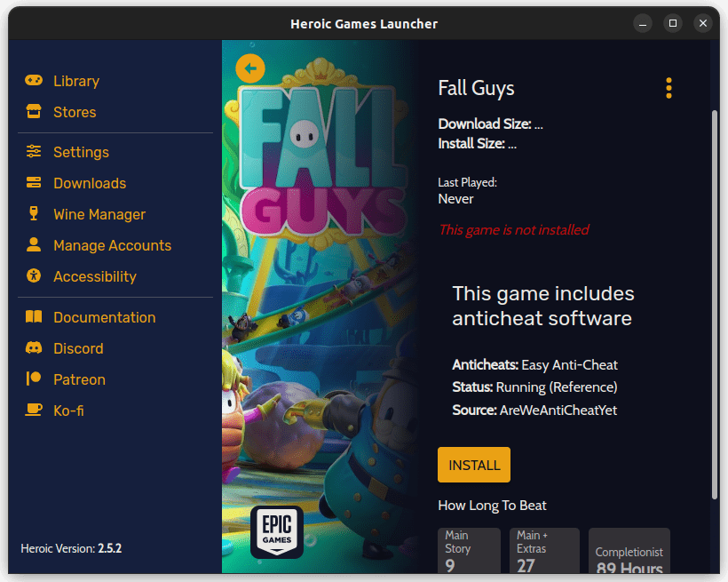Open the Downloads page
Screen dimensions: 728x582
(x=90, y=183)
